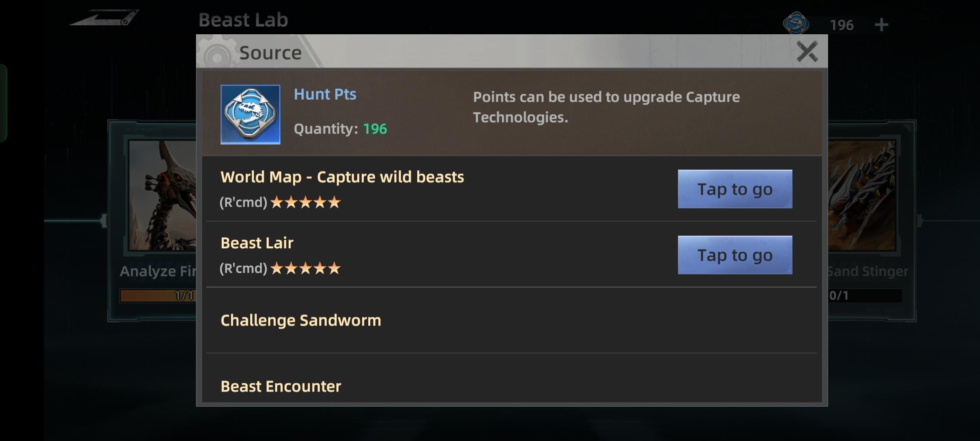Click the 1/1 orange progress bar
The width and height of the screenshot is (980, 441).
pyautogui.click(x=158, y=296)
